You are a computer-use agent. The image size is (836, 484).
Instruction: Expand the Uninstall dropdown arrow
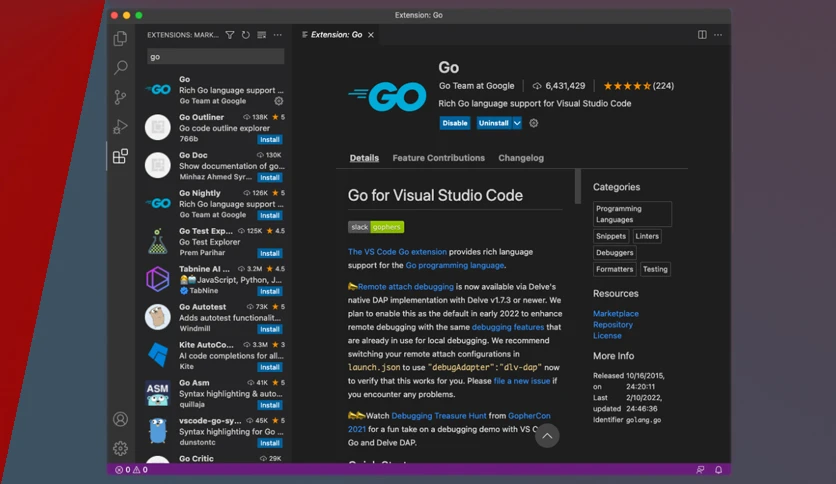coord(517,123)
